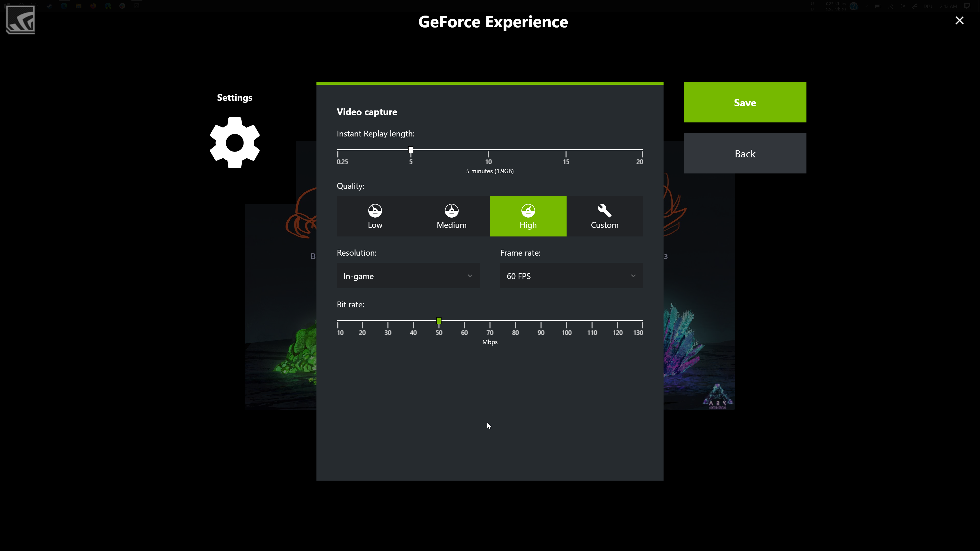980x551 pixels.
Task: Click the green Bit rate slider handle
Action: (x=439, y=321)
